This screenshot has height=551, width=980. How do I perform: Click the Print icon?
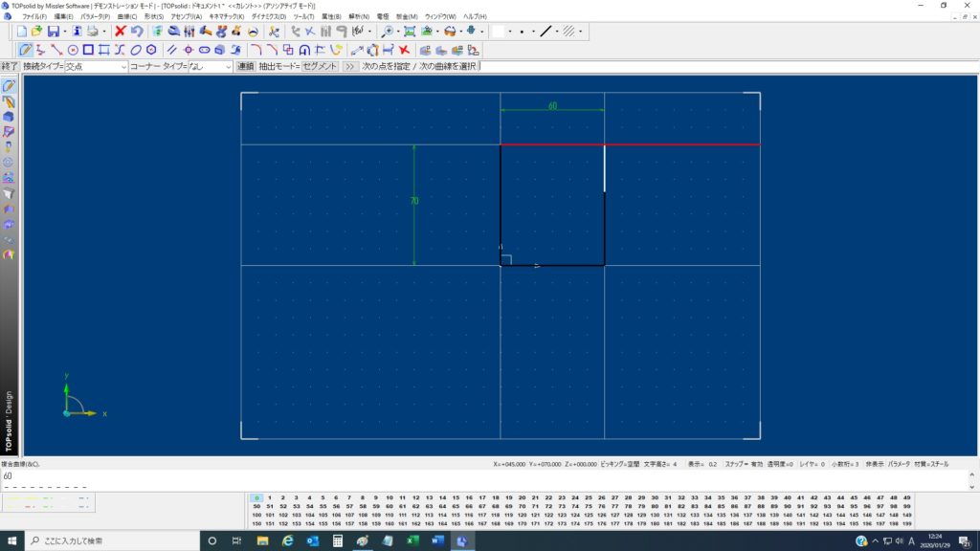tap(93, 32)
